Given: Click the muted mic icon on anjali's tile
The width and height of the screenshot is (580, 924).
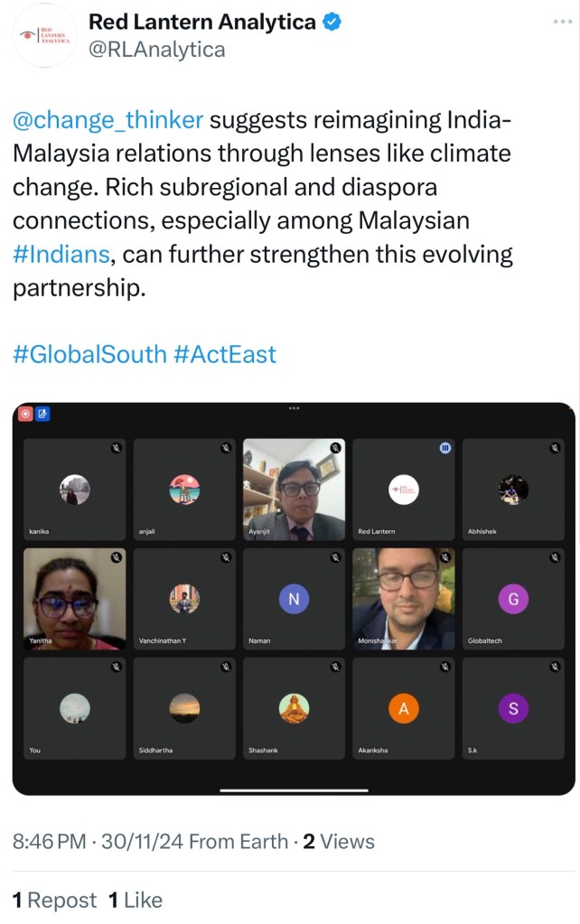Looking at the screenshot, I should coord(226,448).
